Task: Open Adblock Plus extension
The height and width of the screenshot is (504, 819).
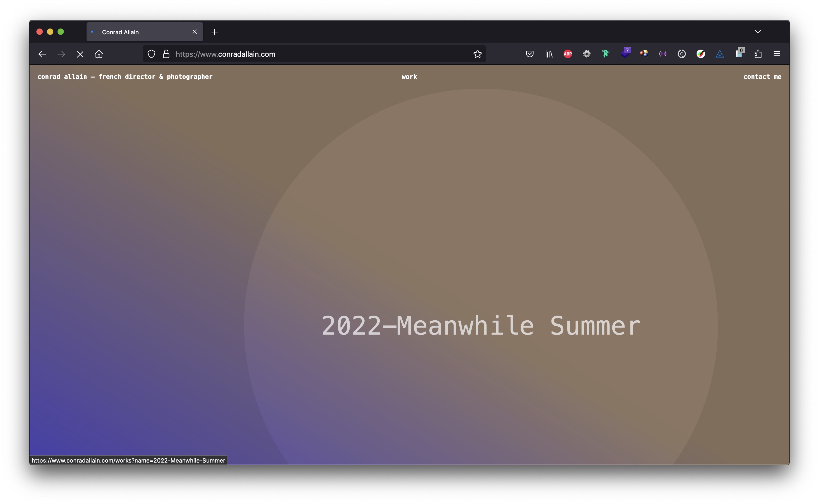Action: (x=568, y=54)
